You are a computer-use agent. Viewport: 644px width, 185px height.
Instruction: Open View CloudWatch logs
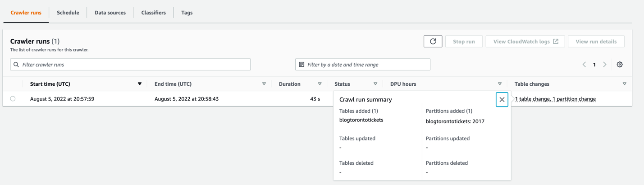click(x=525, y=42)
